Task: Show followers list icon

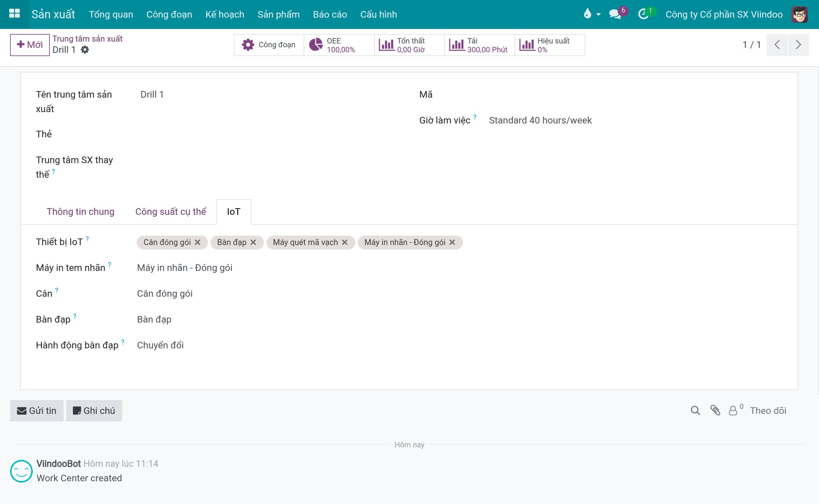Action: click(x=736, y=410)
